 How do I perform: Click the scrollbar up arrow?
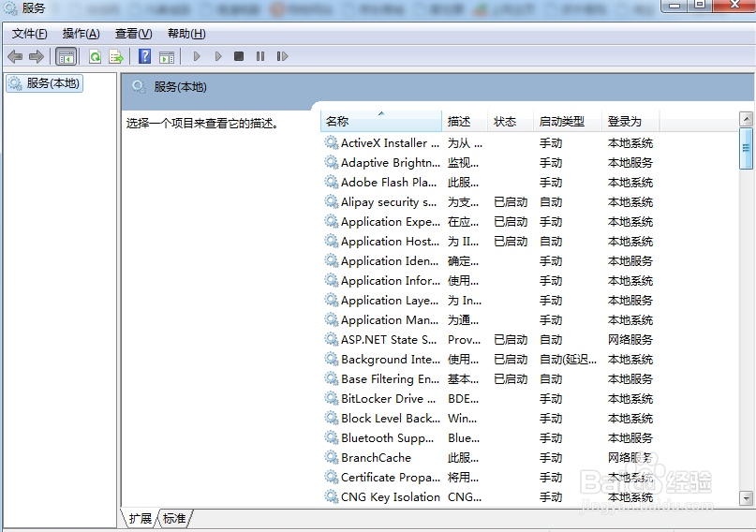(x=746, y=119)
